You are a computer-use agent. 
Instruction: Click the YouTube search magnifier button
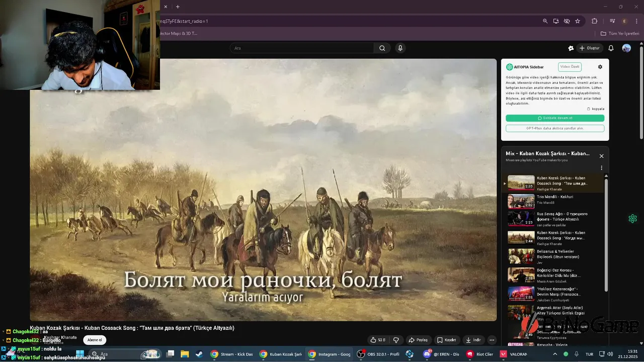[x=382, y=48]
